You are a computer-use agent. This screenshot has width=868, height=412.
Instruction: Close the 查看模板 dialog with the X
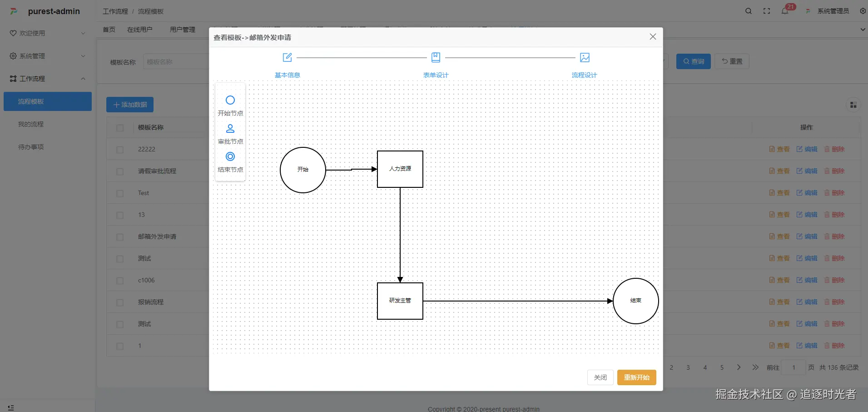click(x=653, y=37)
